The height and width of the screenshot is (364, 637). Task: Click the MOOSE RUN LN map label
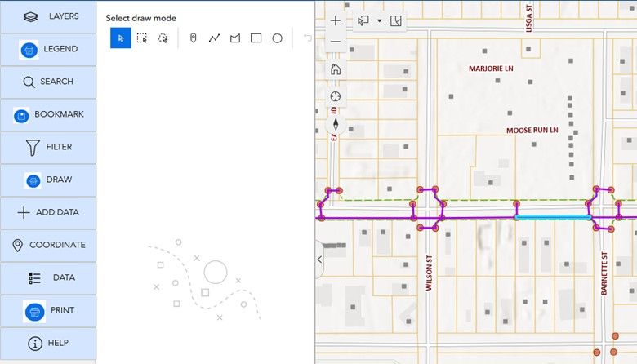(532, 131)
